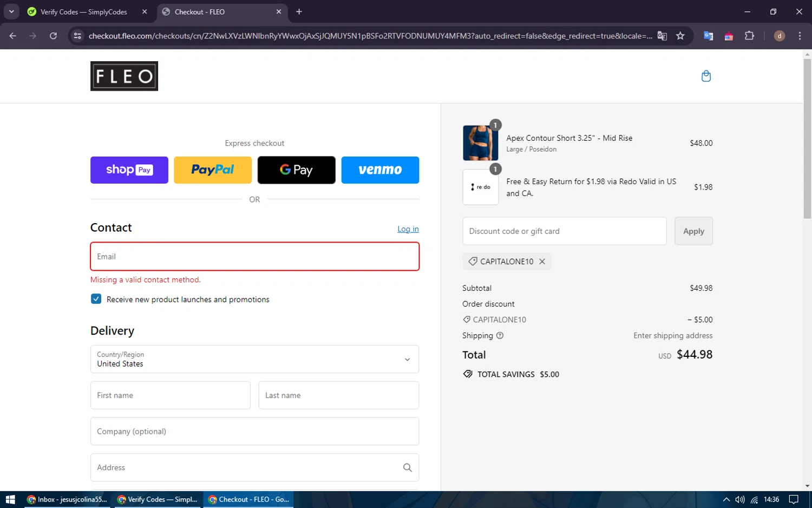
Task: Click the FLEO logo
Action: (x=124, y=76)
